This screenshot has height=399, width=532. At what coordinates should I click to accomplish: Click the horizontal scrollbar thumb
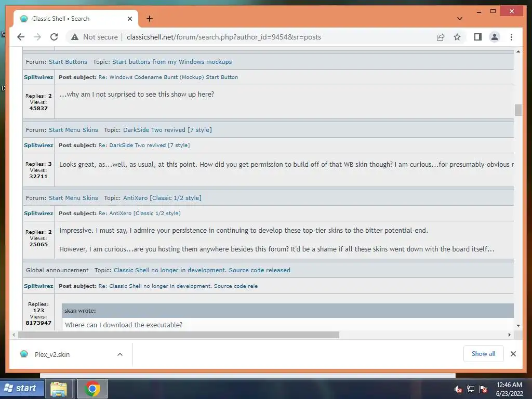coord(179,335)
